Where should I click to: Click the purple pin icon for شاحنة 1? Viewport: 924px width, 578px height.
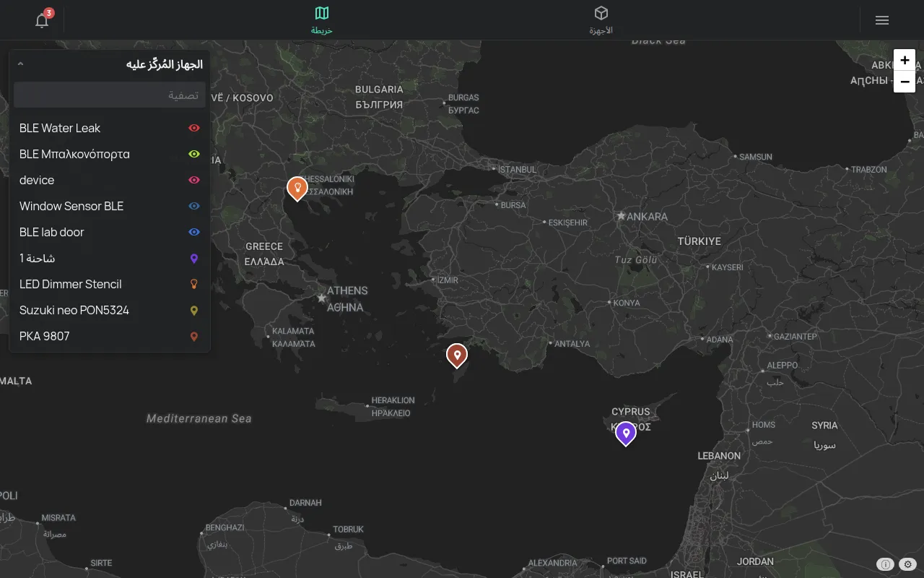pos(193,258)
